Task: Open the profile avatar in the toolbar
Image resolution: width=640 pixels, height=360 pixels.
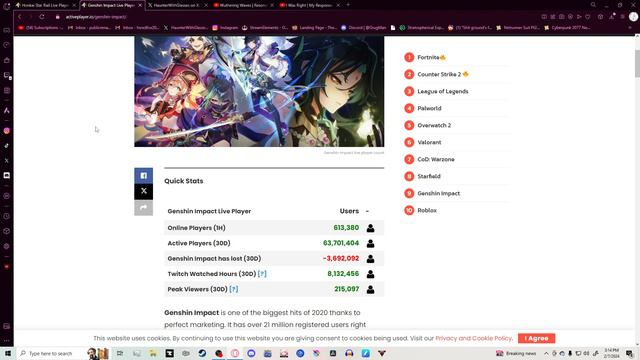Action: pos(633,17)
